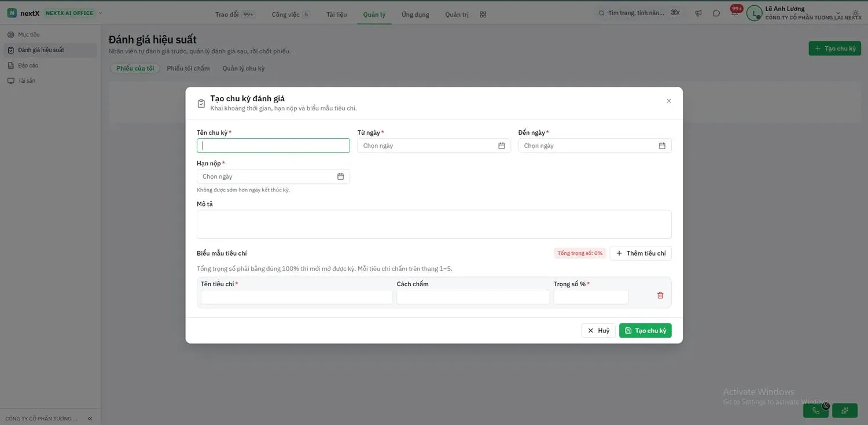Open the megaphone announcements icon

tap(698, 13)
